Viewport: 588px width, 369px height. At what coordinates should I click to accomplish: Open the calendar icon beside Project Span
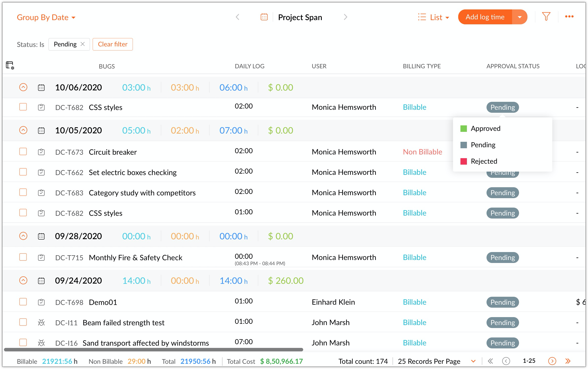coord(264,17)
